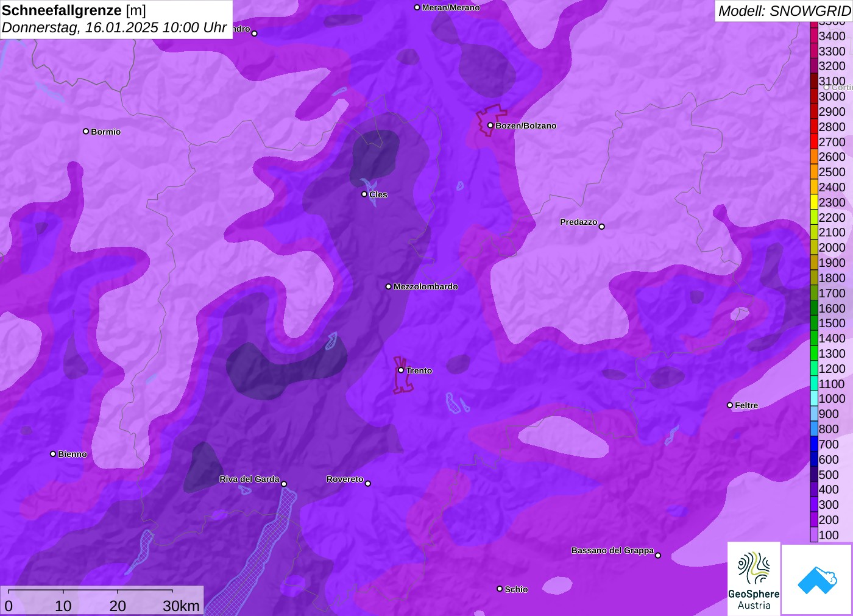The height and width of the screenshot is (616, 853).
Task: Click the Bozen/Bolzano city label
Action: coord(526,126)
